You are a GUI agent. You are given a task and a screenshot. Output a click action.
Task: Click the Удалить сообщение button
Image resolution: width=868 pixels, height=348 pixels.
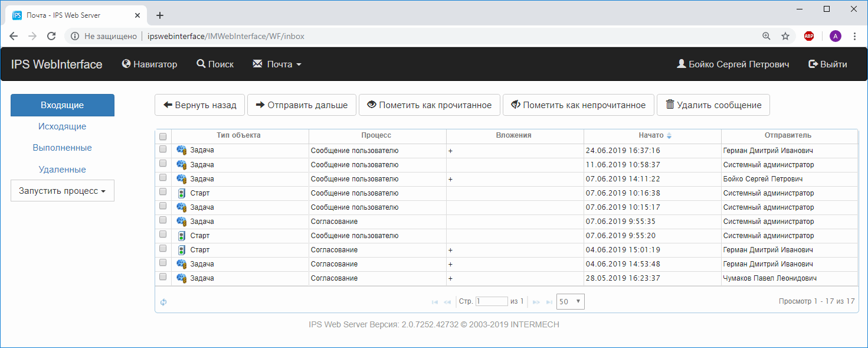click(x=713, y=105)
